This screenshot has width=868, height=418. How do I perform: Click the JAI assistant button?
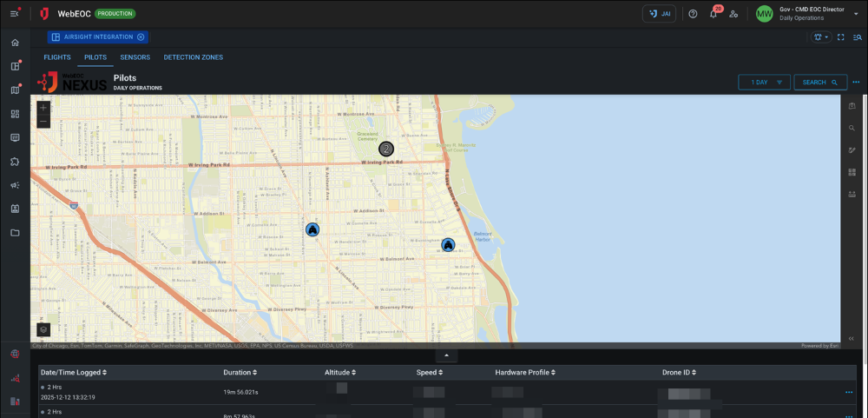659,14
